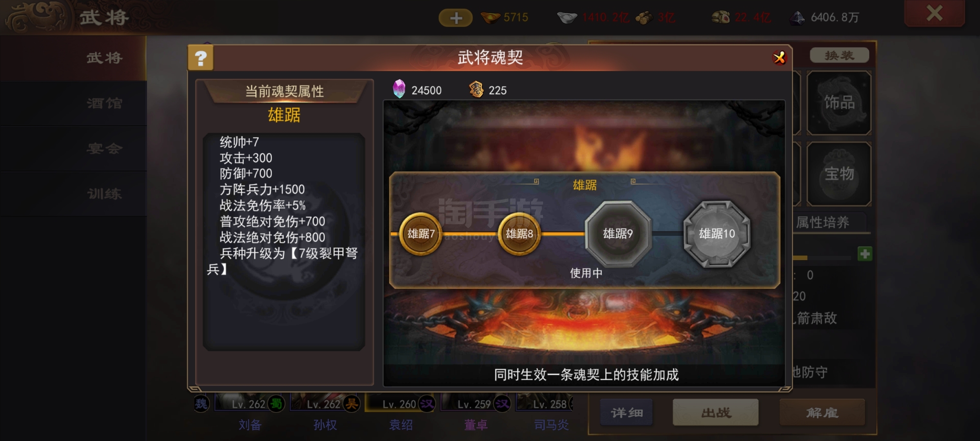Select the 雄踞9 octagon node
Screen dimensions: 980x441
618,234
